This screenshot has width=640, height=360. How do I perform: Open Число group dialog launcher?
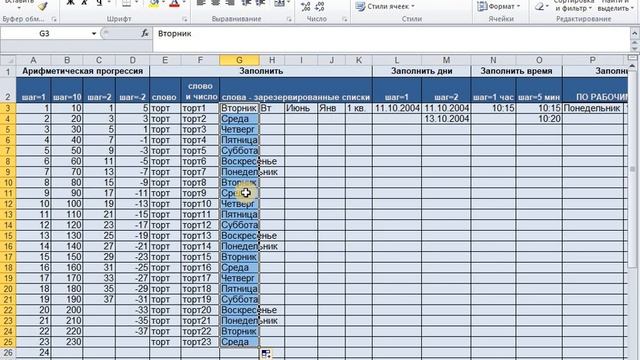click(x=345, y=19)
